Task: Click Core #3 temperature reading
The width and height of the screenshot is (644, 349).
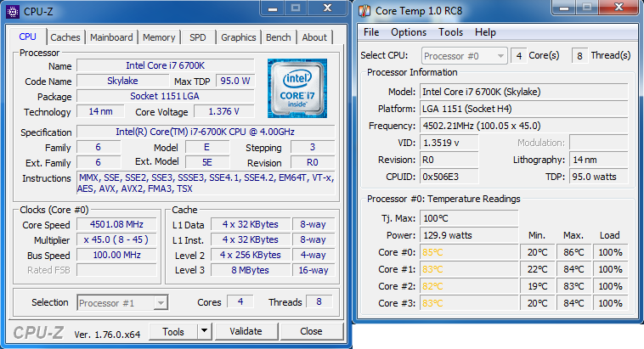Action: [469, 303]
